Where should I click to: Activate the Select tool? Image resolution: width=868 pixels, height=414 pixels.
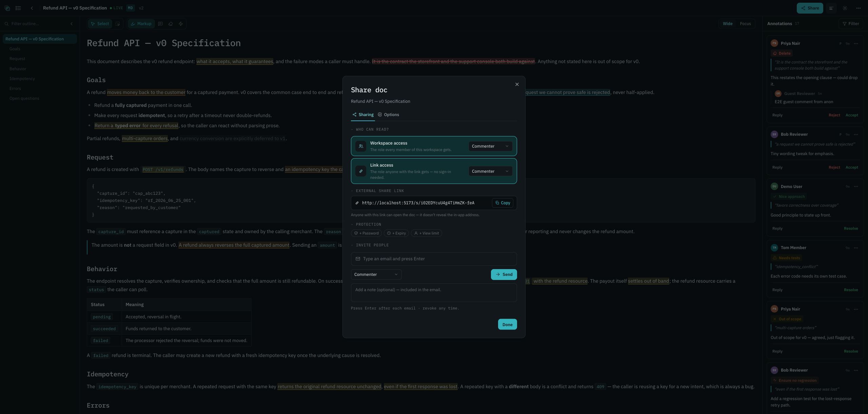pos(100,24)
